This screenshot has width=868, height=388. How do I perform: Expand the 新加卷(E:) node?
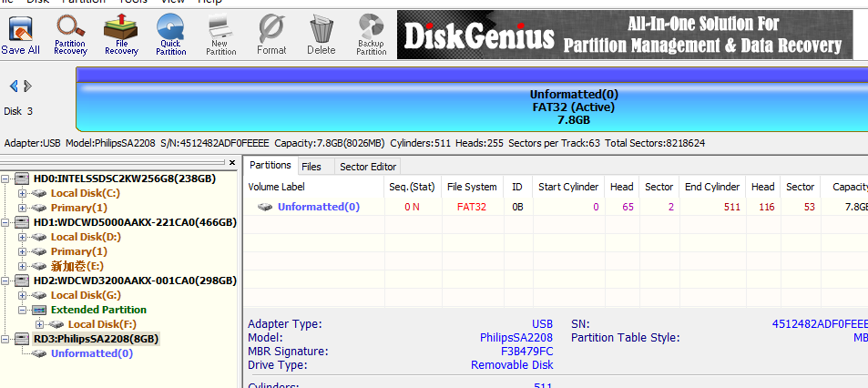click(22, 266)
